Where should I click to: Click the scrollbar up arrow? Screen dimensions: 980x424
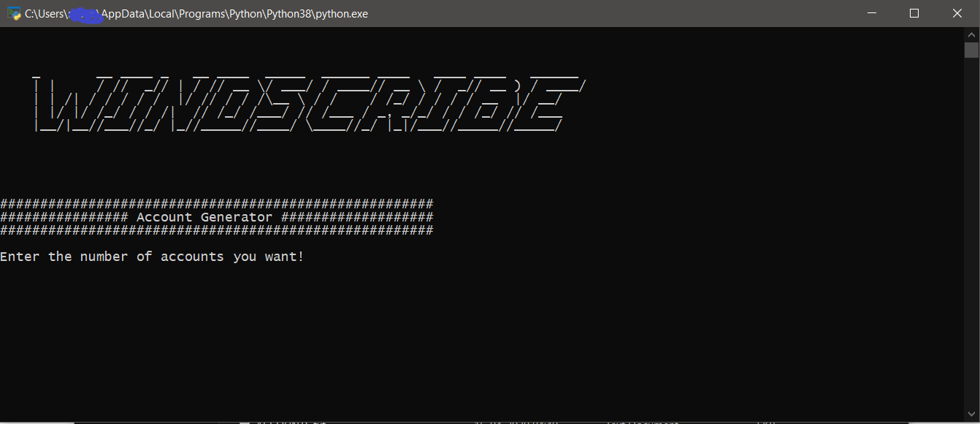point(971,34)
